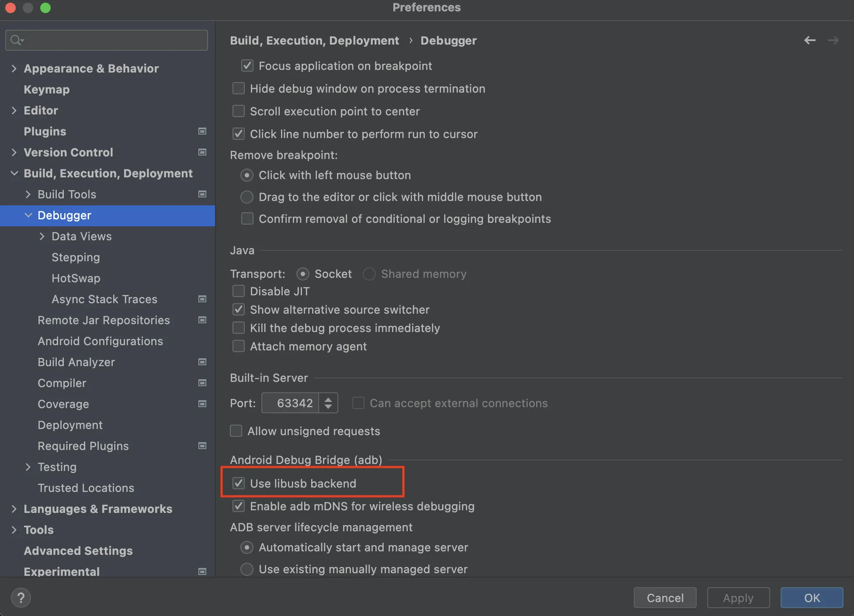
Task: Open the Keymap settings page
Action: pos(46,90)
